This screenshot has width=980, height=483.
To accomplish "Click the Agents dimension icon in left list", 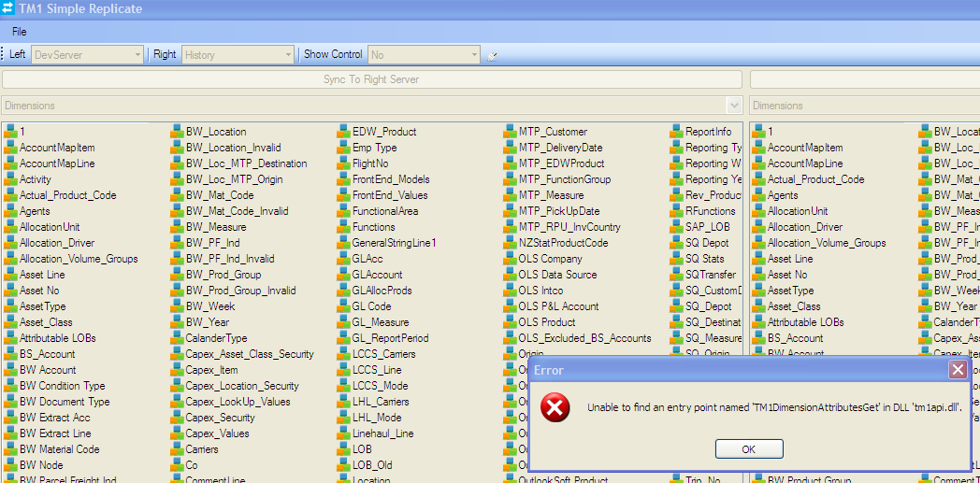I will point(9,211).
